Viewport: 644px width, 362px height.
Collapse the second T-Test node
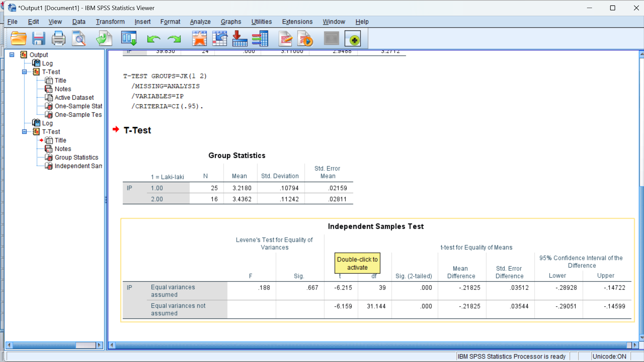tap(24, 132)
